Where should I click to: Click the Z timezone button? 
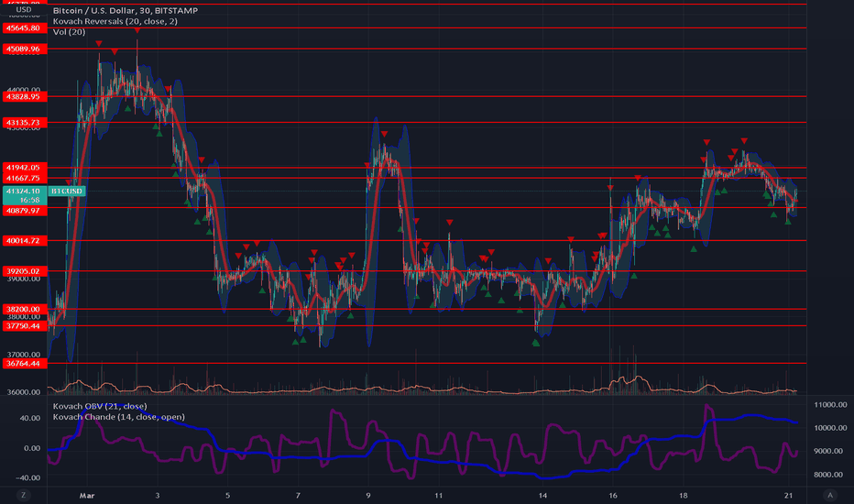pos(23,495)
